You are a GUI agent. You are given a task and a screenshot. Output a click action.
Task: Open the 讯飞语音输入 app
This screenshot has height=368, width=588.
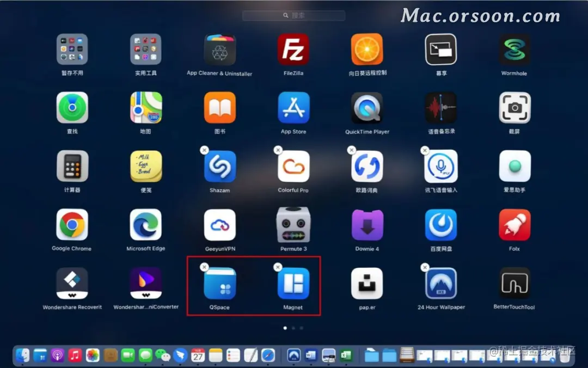440,166
